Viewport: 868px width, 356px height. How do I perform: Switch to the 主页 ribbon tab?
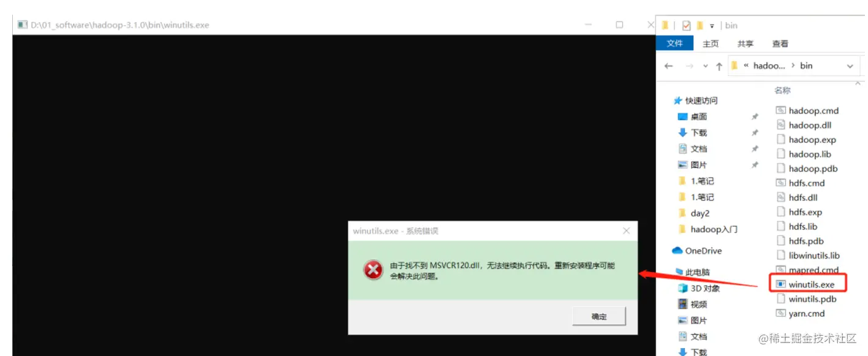[x=711, y=44]
